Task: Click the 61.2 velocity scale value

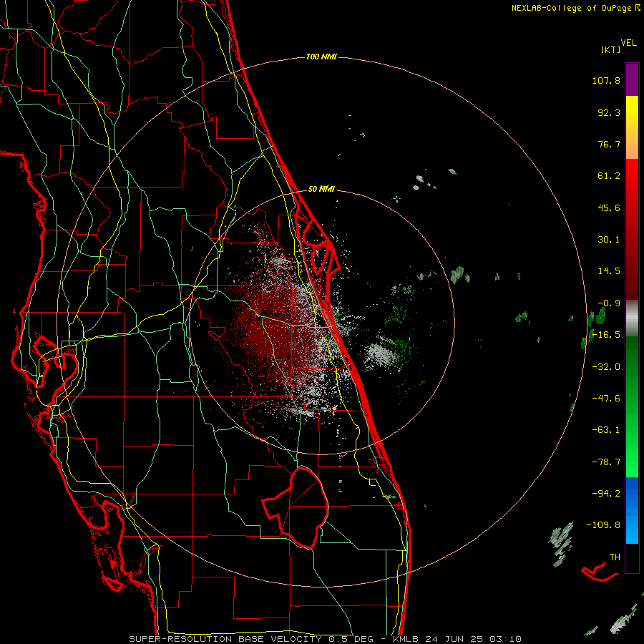Action: tap(609, 176)
